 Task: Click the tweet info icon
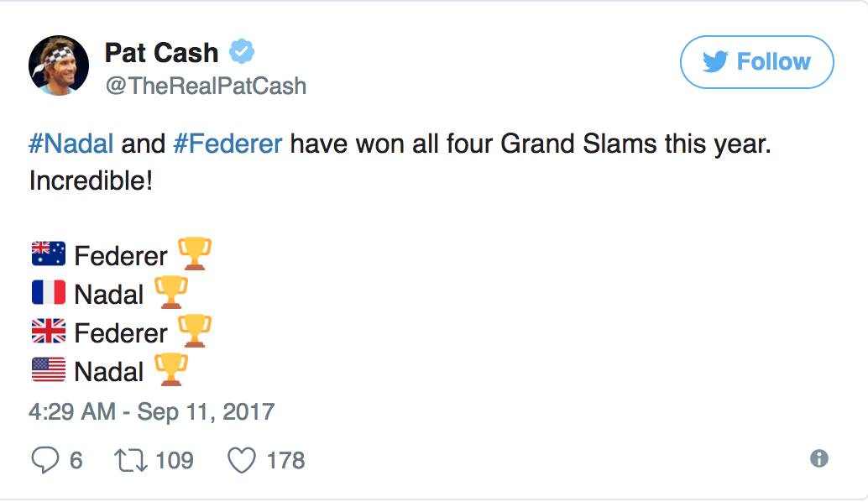click(x=818, y=458)
